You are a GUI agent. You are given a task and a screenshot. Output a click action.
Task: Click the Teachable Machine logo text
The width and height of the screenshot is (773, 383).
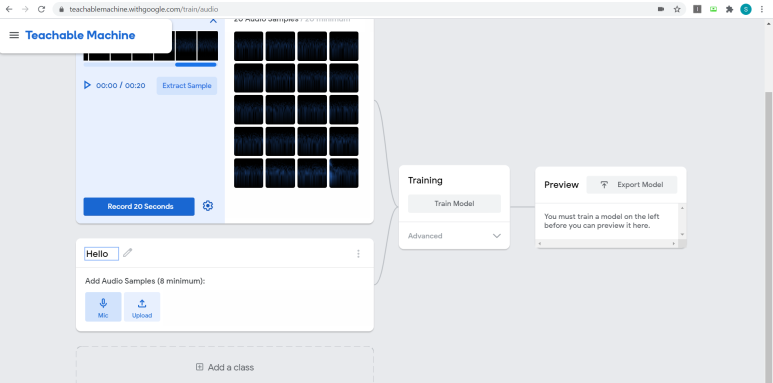80,35
